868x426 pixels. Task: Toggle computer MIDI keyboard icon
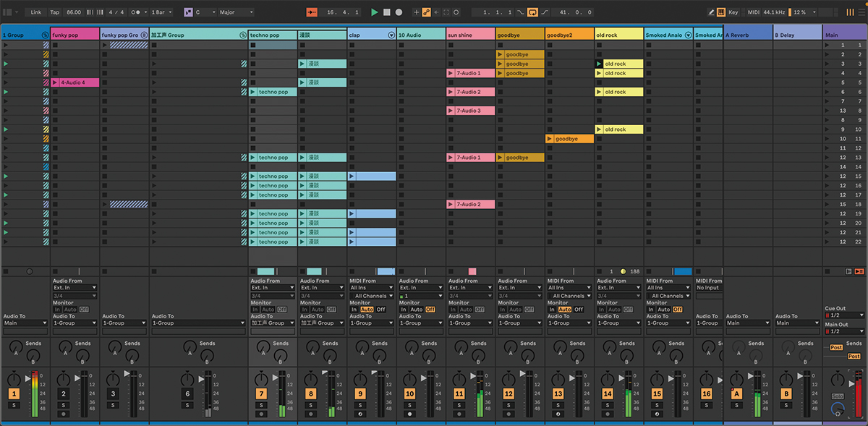coord(721,12)
